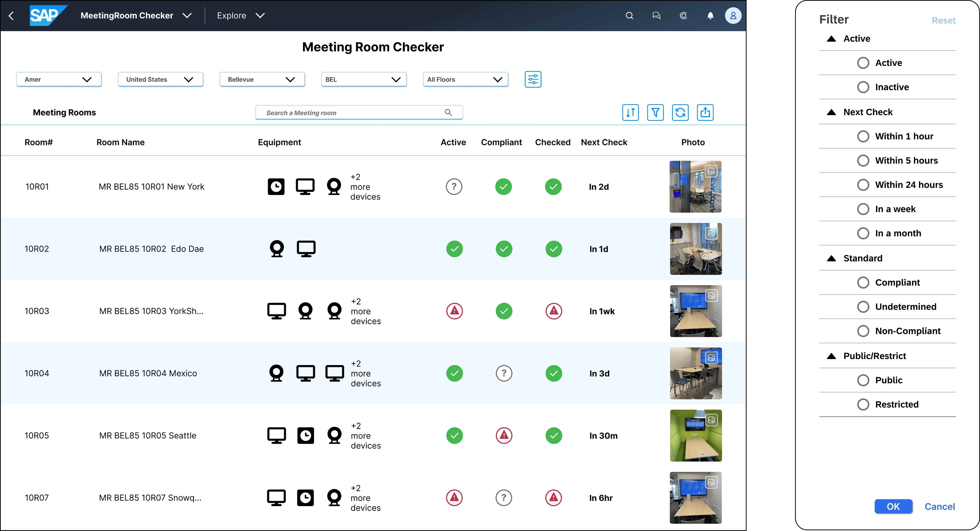Click the notification bell icon
Viewport: 980px width, 531px height.
point(710,16)
